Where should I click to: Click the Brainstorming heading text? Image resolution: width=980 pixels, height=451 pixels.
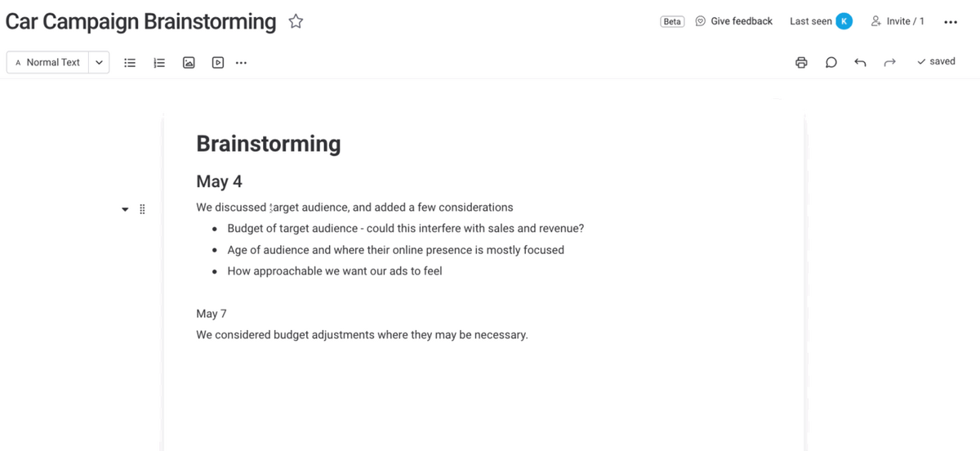(x=268, y=144)
